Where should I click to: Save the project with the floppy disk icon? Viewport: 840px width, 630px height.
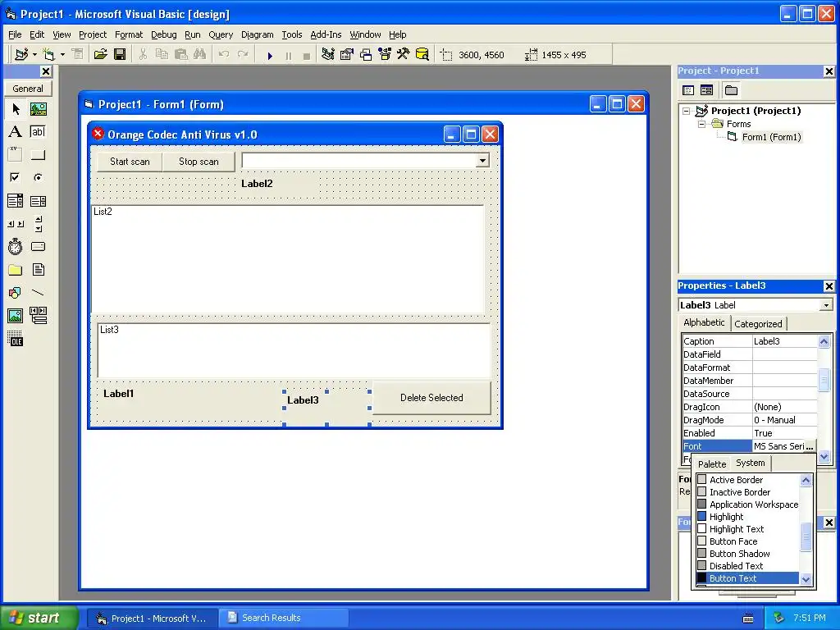pos(120,54)
